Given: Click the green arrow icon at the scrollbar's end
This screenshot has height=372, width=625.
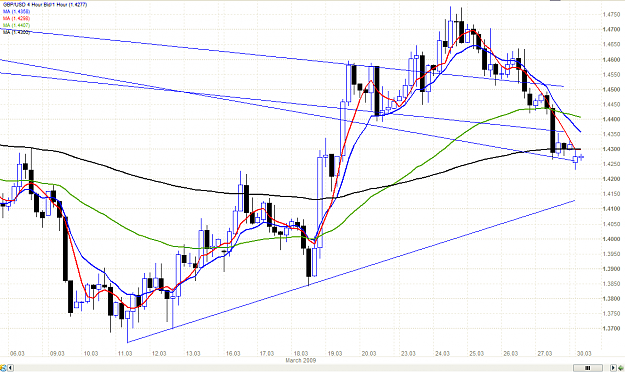Looking at the screenshot, I should coord(621,368).
